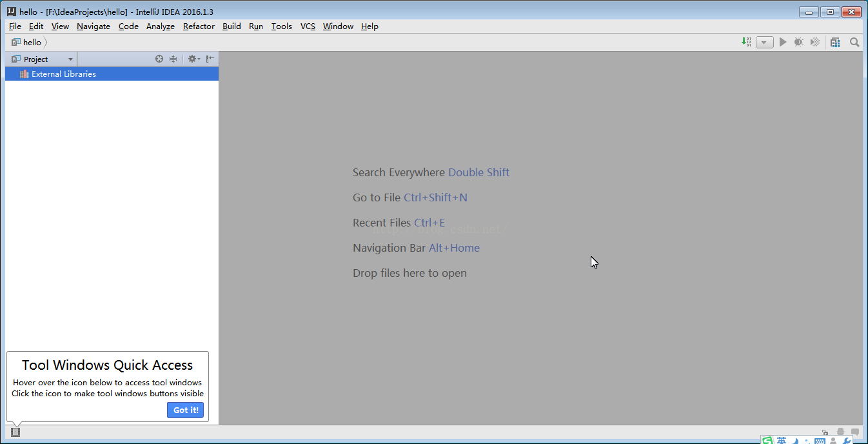Click the input method user avatar icon
Viewport: 868px width, 444px height.
[x=833, y=441]
